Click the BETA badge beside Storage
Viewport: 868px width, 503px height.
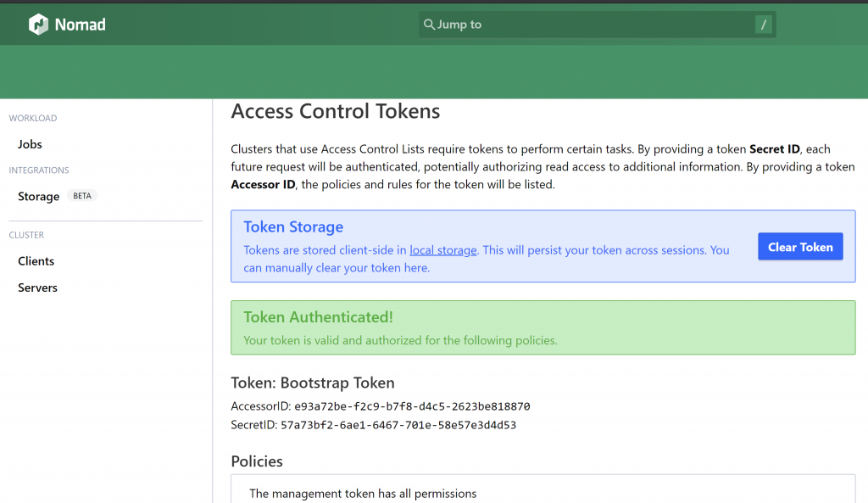[x=82, y=196]
